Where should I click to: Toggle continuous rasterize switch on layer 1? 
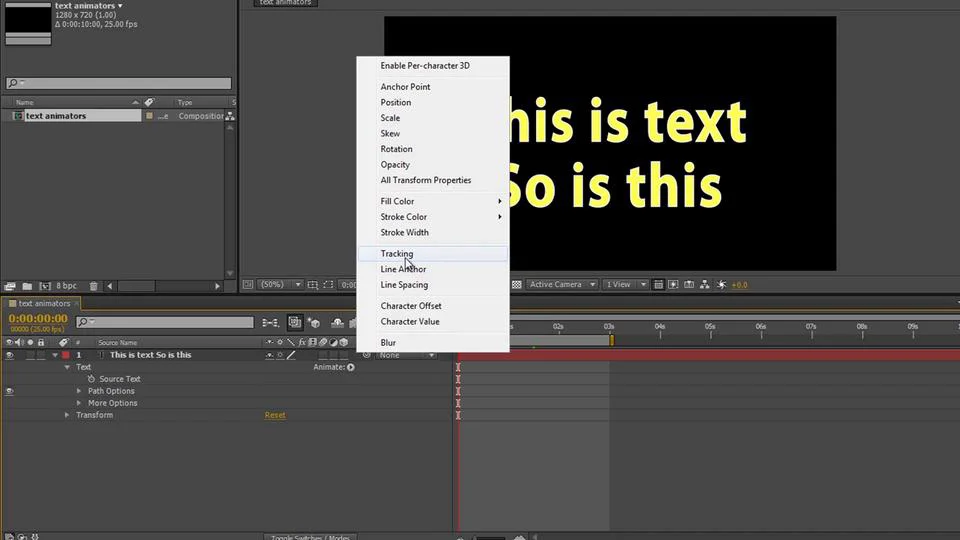pos(280,355)
